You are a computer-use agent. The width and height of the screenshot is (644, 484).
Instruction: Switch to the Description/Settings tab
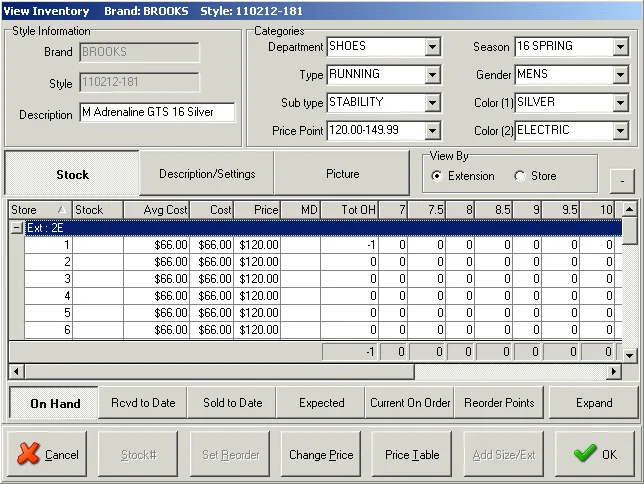[x=207, y=174]
